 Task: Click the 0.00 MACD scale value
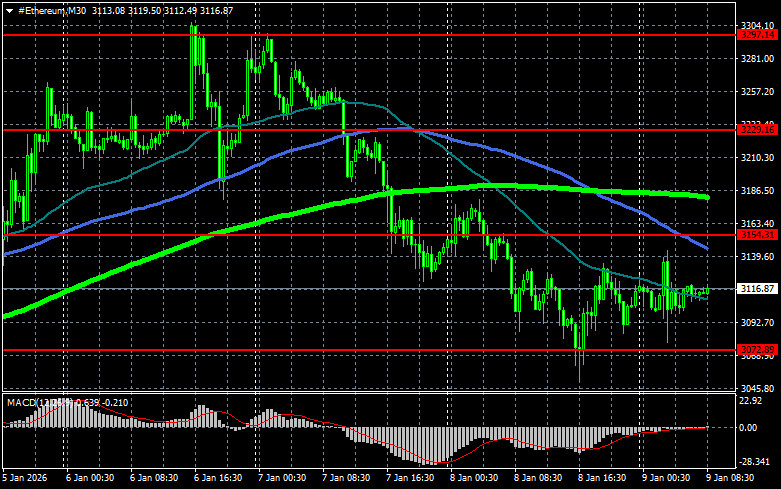[x=749, y=428]
